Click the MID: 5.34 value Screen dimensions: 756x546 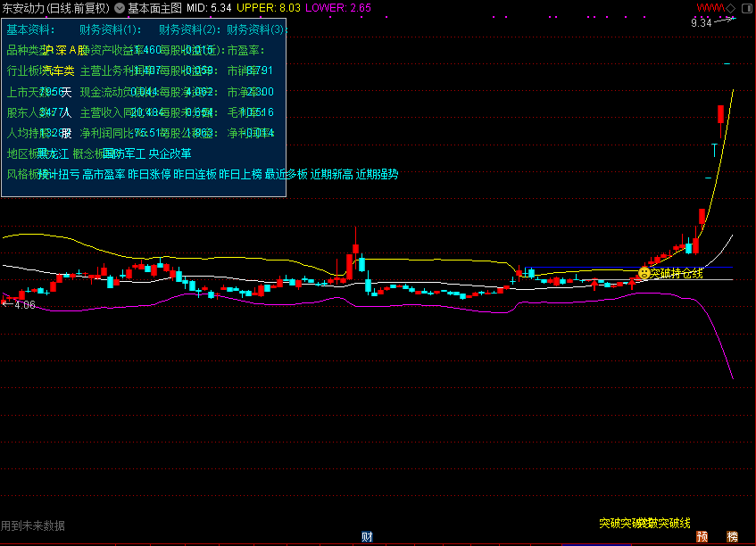click(209, 8)
